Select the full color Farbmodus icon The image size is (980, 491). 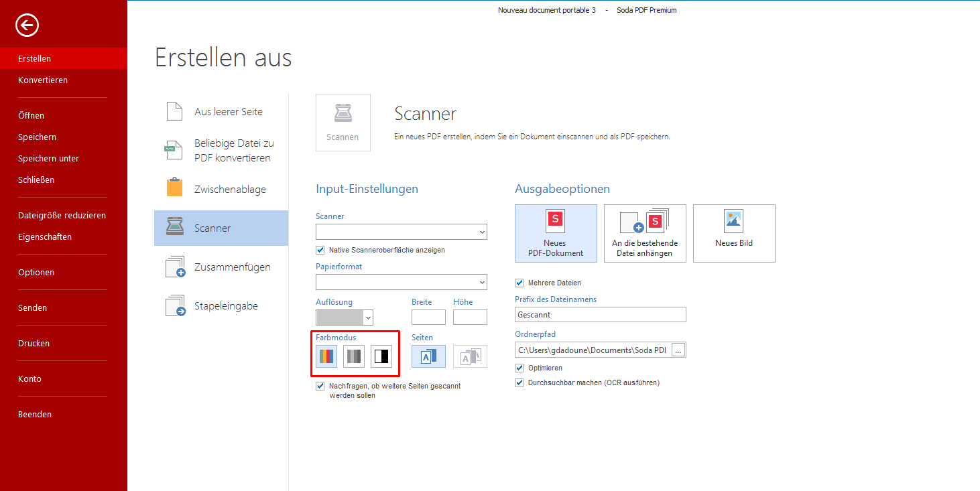[x=326, y=356]
